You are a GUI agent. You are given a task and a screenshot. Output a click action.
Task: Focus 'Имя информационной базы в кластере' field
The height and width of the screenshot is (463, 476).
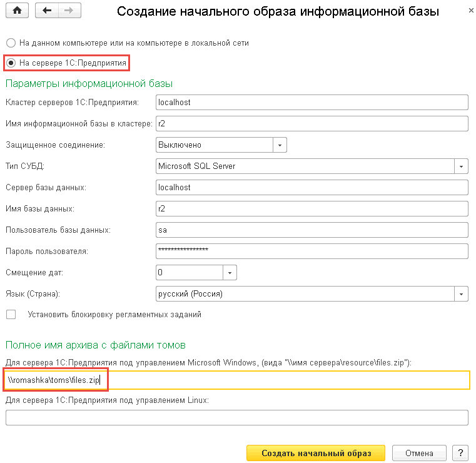pos(311,123)
